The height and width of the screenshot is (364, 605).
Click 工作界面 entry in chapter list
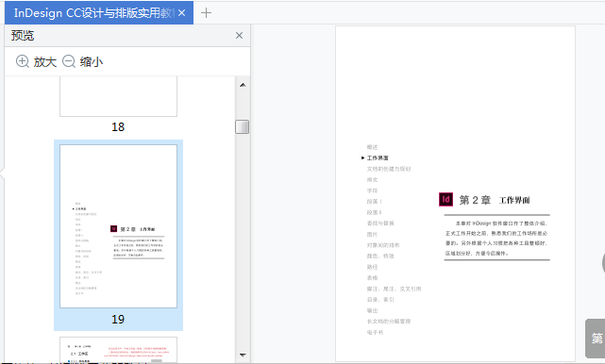378,157
